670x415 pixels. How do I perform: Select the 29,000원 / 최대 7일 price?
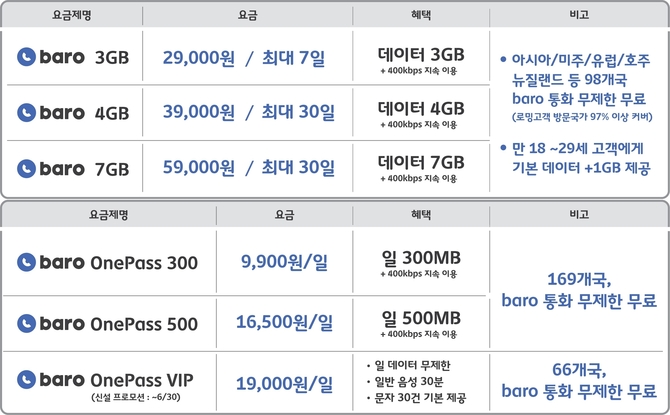tap(243, 57)
